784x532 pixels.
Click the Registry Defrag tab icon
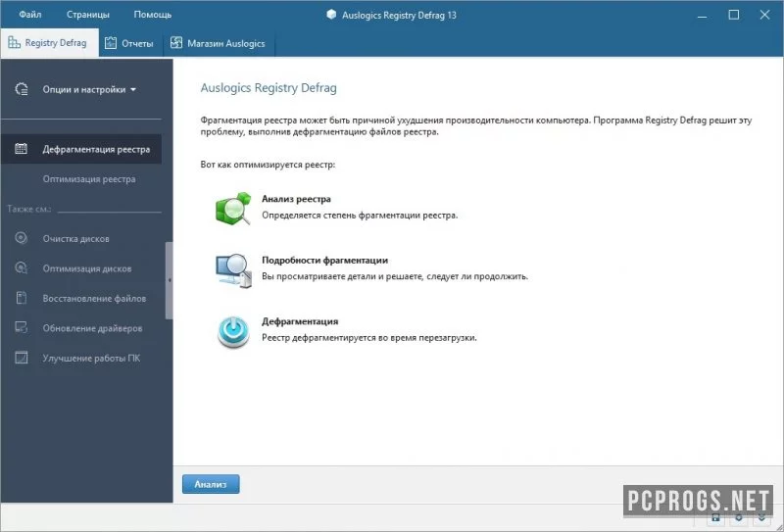pyautogui.click(x=14, y=43)
